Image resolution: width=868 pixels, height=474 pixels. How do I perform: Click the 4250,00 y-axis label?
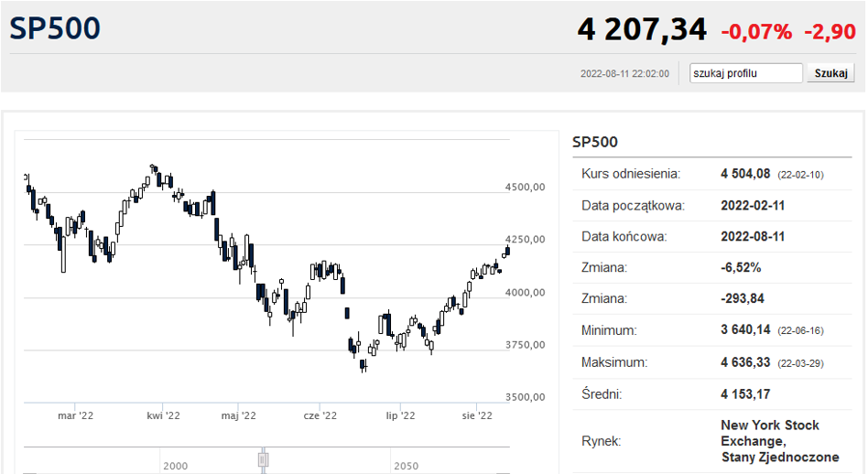525,239
